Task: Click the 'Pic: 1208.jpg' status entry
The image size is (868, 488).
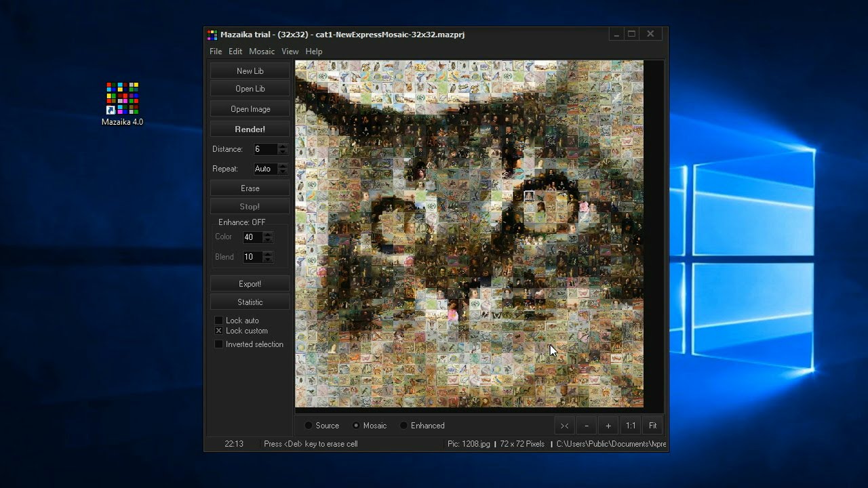Action: [469, 444]
